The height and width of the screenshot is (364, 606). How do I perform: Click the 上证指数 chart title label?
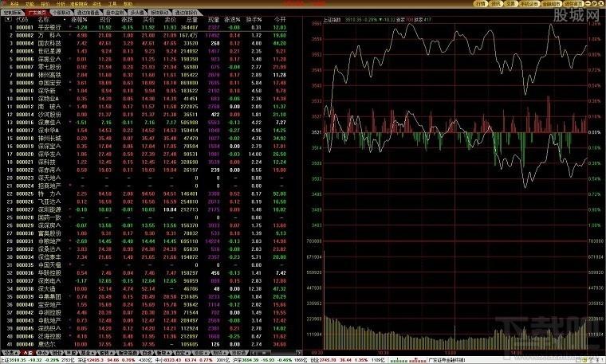point(333,19)
